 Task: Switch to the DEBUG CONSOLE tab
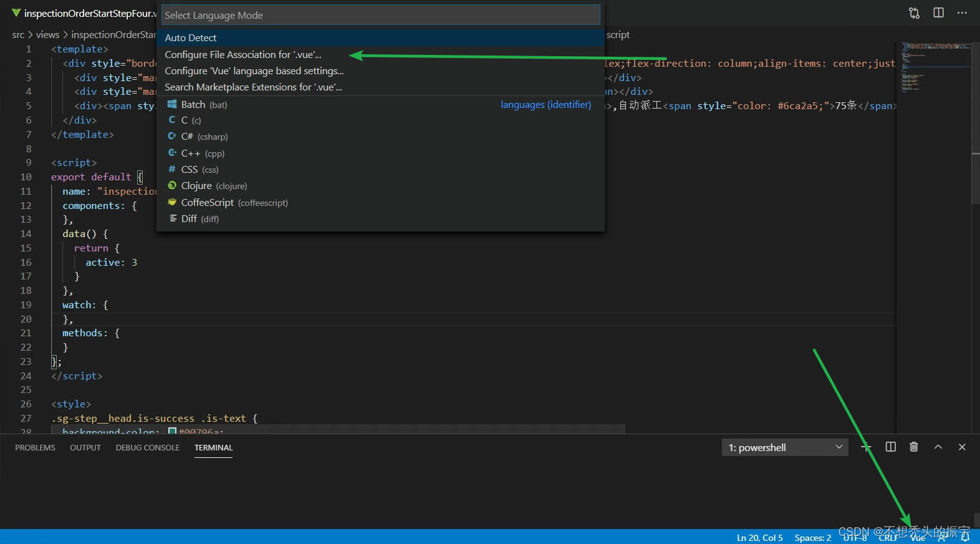147,448
